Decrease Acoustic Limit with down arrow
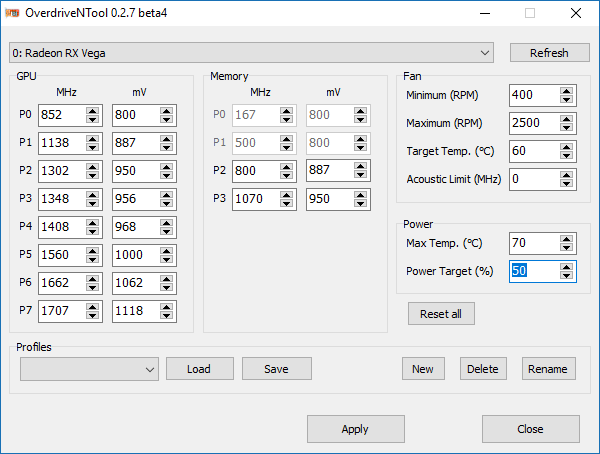This screenshot has height=454, width=600. pyautogui.click(x=566, y=183)
